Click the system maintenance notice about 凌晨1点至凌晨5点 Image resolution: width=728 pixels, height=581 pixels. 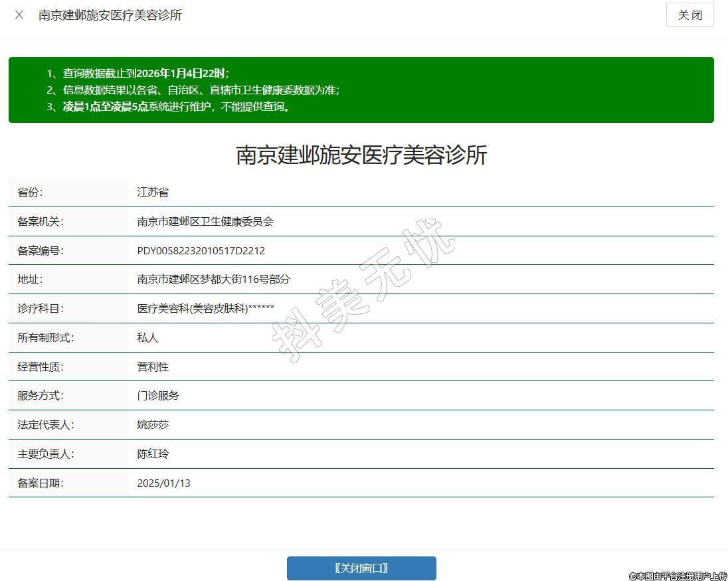tap(169, 107)
